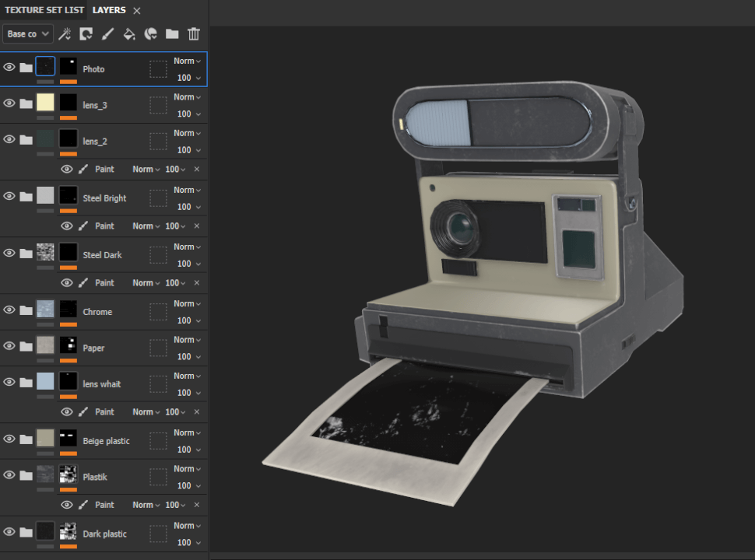This screenshot has width=755, height=560.
Task: Select the Beige plastic layer thumbnail
Action: [x=44, y=438]
